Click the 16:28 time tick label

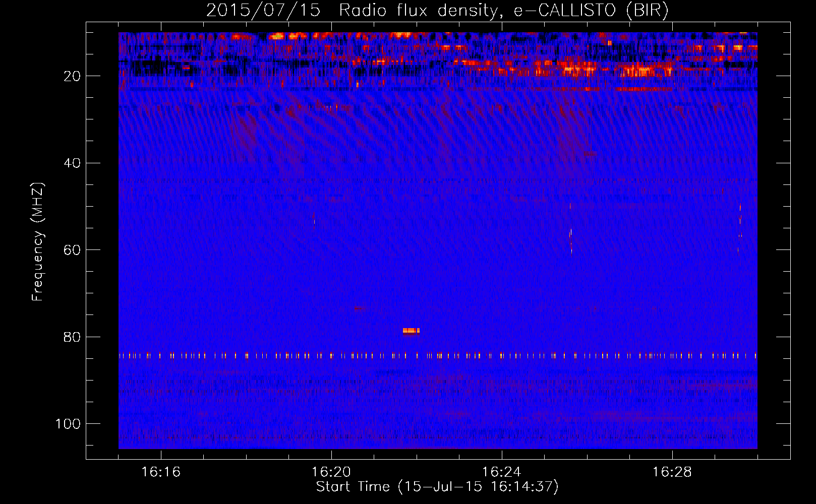point(672,472)
